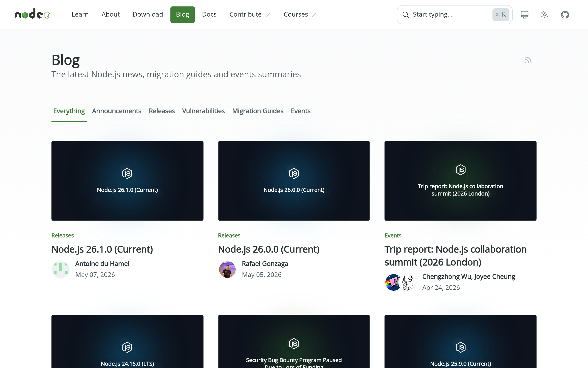Open the Node.js 24.15.0 (LTS) card image
This screenshot has width=588, height=368.
click(127, 341)
